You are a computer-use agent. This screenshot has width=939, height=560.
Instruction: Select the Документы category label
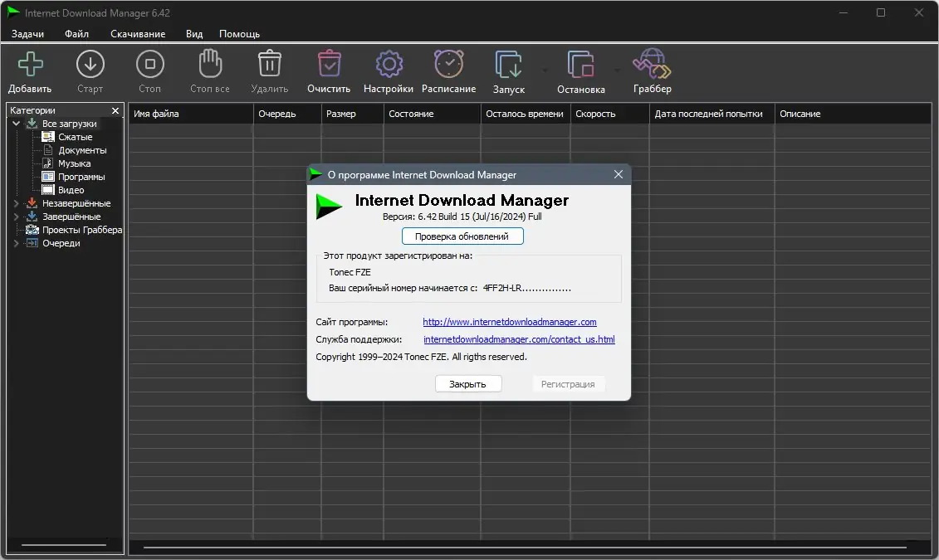(x=82, y=150)
